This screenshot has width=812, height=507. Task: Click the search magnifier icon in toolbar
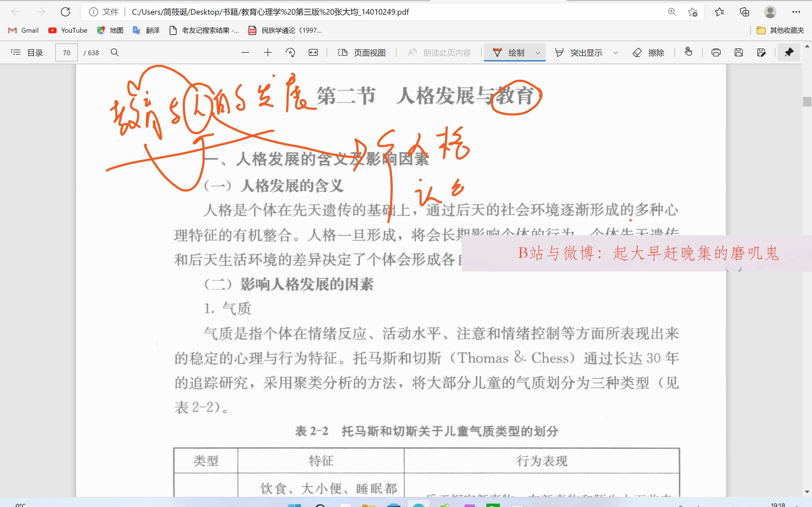115,53
